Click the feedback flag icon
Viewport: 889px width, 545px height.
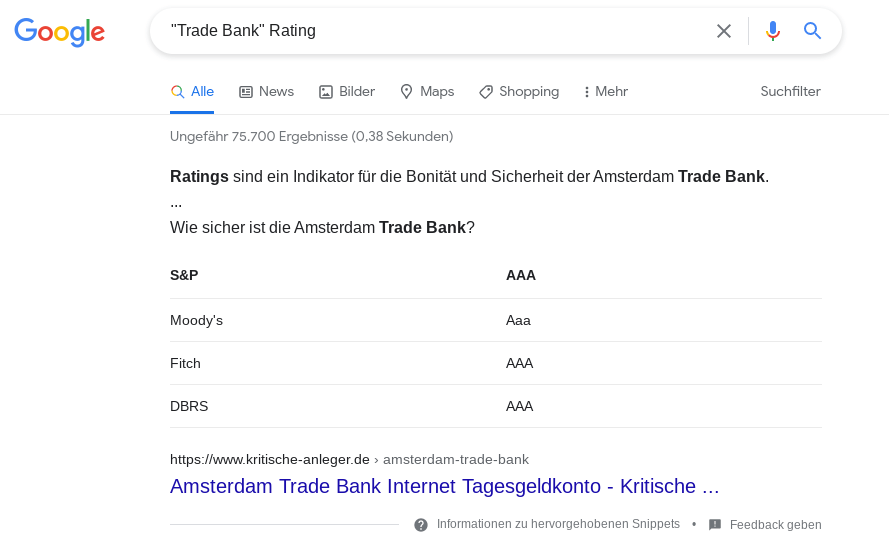pyautogui.click(x=715, y=524)
